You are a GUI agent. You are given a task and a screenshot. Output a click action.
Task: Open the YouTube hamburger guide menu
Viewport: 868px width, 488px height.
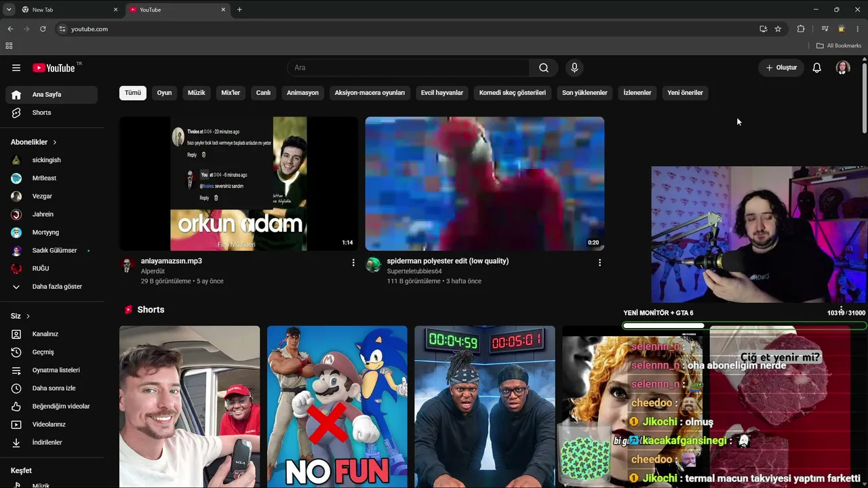(16, 68)
